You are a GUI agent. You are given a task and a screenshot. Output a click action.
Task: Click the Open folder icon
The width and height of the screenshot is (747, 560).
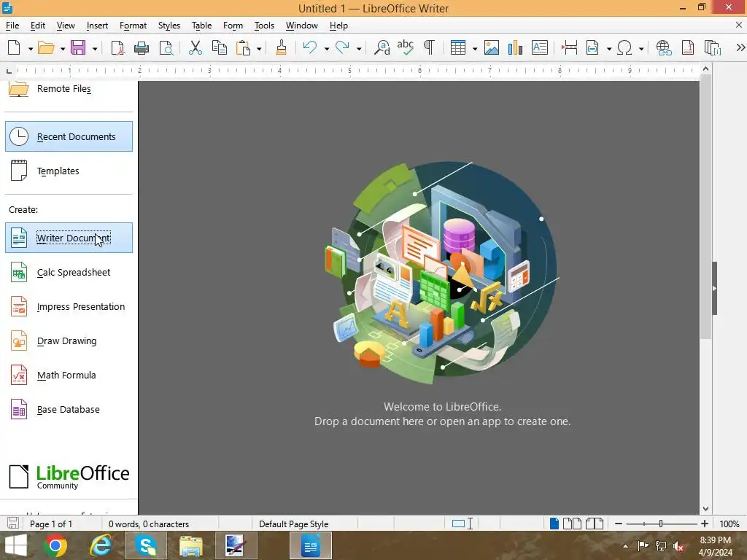pos(46,47)
